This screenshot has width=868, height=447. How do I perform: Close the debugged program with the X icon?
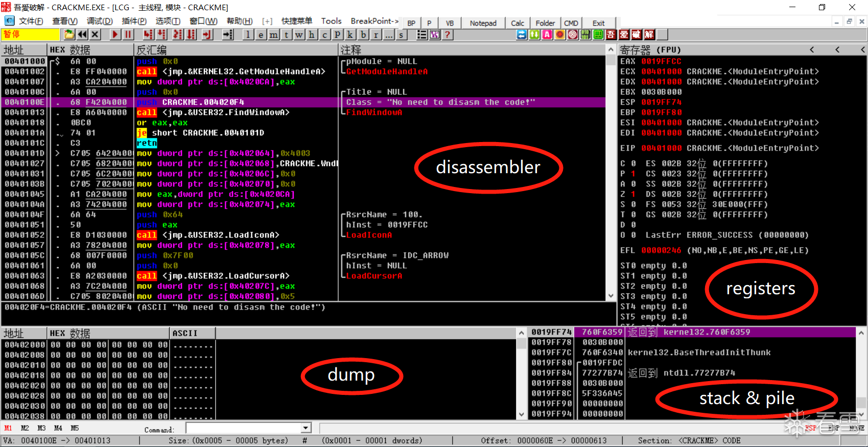[95, 35]
